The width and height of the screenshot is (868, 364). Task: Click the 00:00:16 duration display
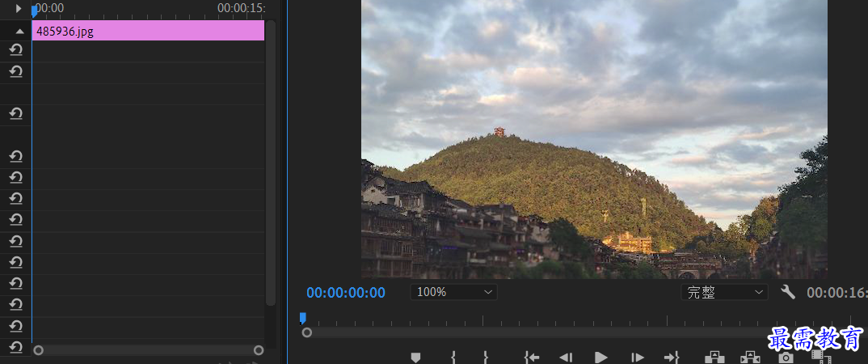click(836, 293)
